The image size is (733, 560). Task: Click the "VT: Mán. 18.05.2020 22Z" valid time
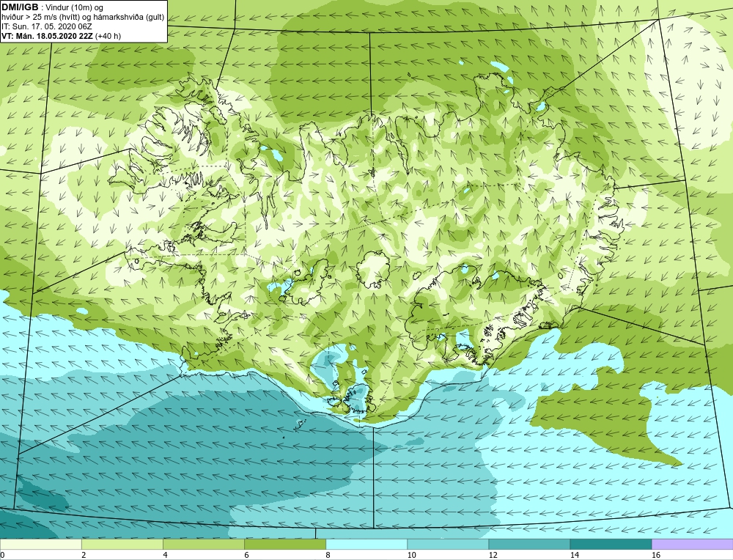point(47,36)
